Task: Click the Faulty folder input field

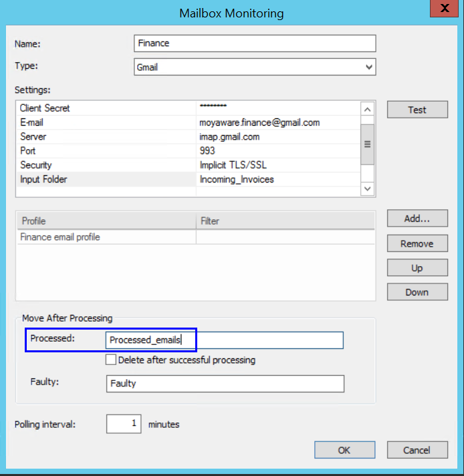Action: [225, 384]
